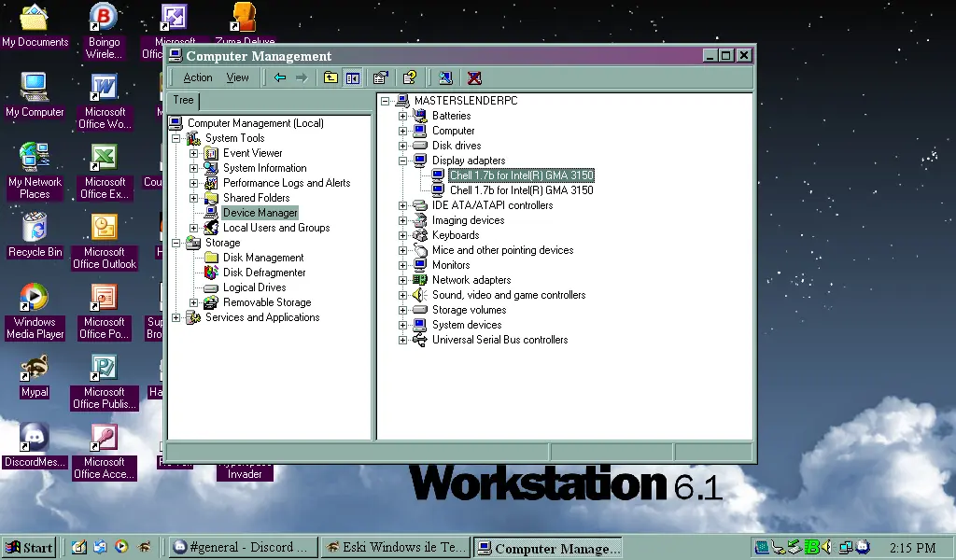Screen dimensions: 956x560
Task: Click System devices entry
Action: coord(467,325)
